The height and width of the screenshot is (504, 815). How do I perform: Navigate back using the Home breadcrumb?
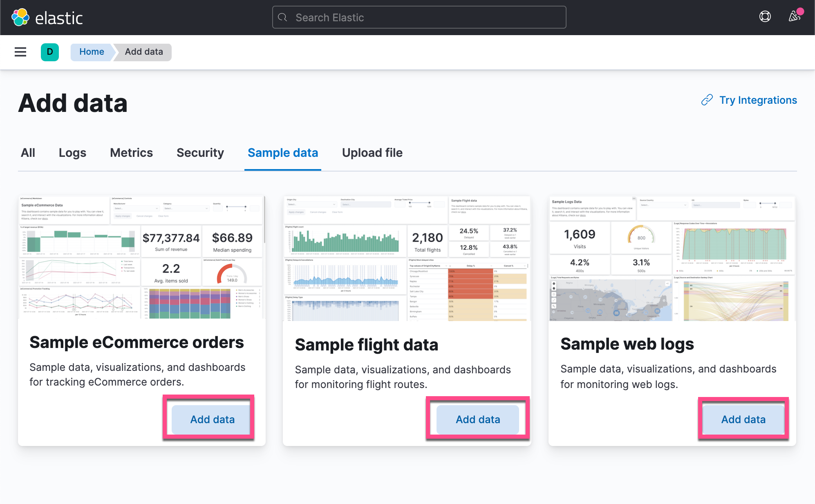[92, 52]
